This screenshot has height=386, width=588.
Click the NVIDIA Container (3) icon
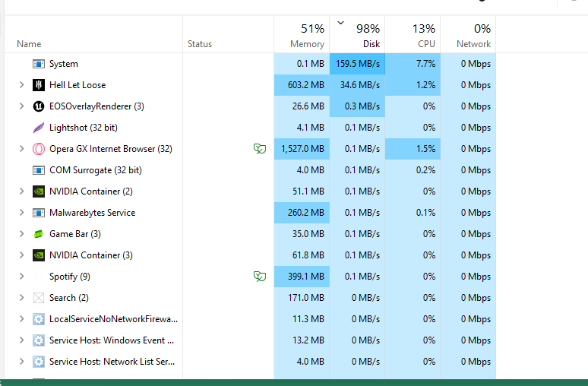[39, 255]
